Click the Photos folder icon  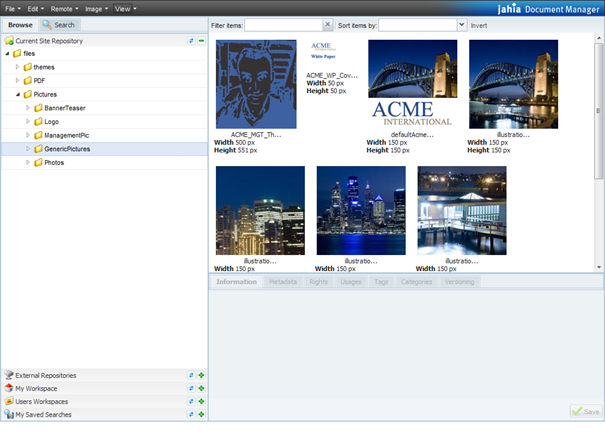[x=38, y=162]
